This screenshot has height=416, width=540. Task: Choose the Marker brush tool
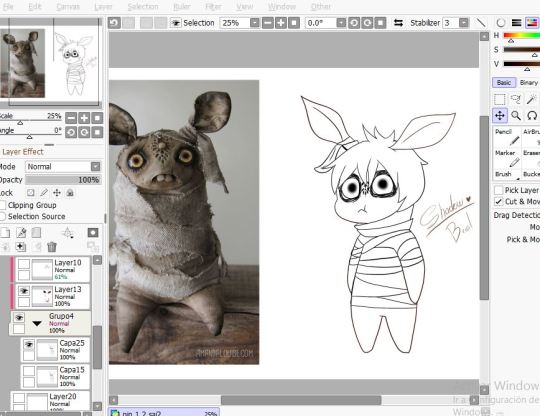click(507, 158)
